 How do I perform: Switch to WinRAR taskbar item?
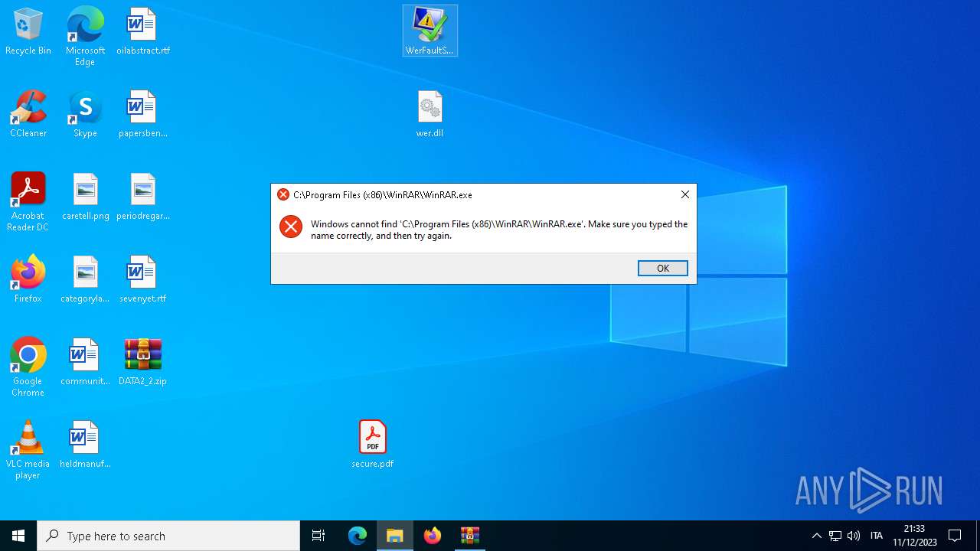point(470,536)
